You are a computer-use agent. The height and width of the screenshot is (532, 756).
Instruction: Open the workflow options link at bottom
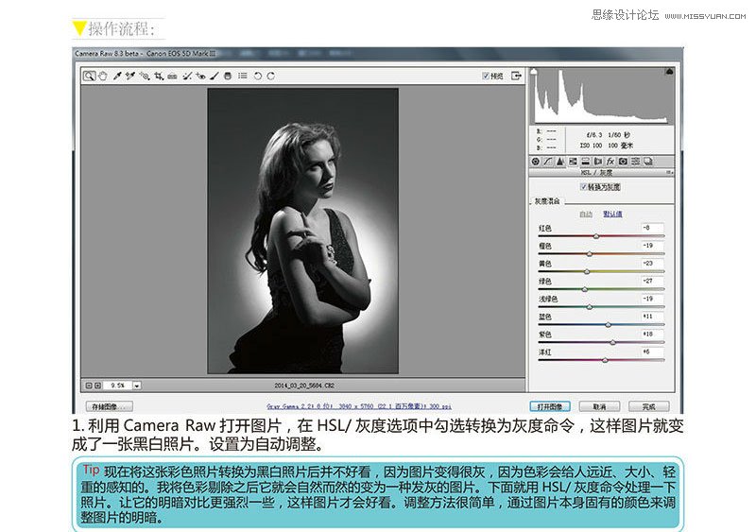tap(359, 406)
